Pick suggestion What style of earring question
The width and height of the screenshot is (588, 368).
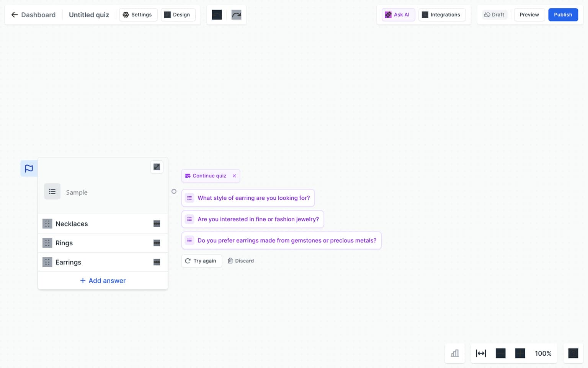[x=248, y=198]
